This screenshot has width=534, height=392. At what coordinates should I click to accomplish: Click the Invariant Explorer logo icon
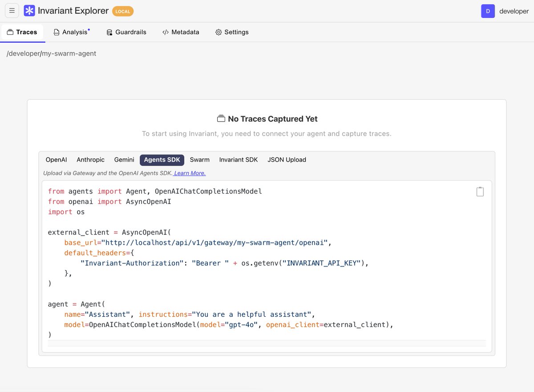tap(29, 11)
